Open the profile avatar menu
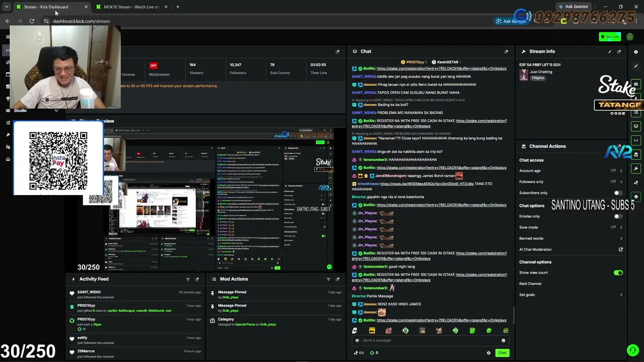Image resolution: width=644 pixels, height=362 pixels. pos(630,37)
